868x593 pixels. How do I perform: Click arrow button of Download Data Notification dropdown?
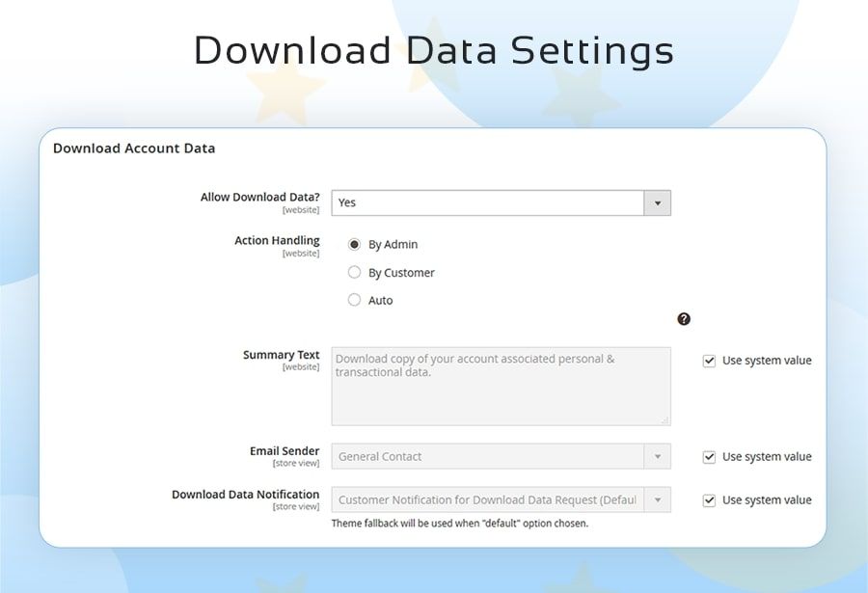click(x=658, y=499)
